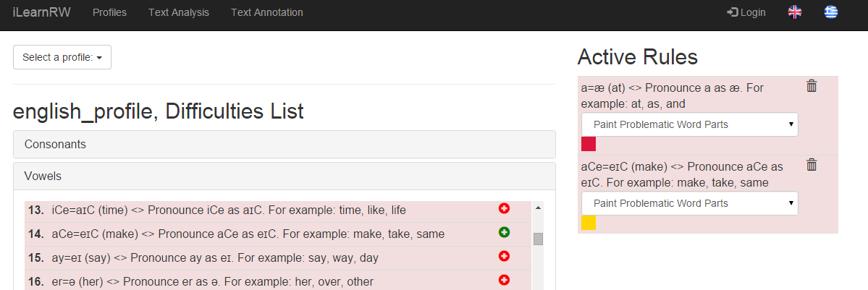Switch language to Greek flag
The image size is (868, 290).
click(x=831, y=12)
